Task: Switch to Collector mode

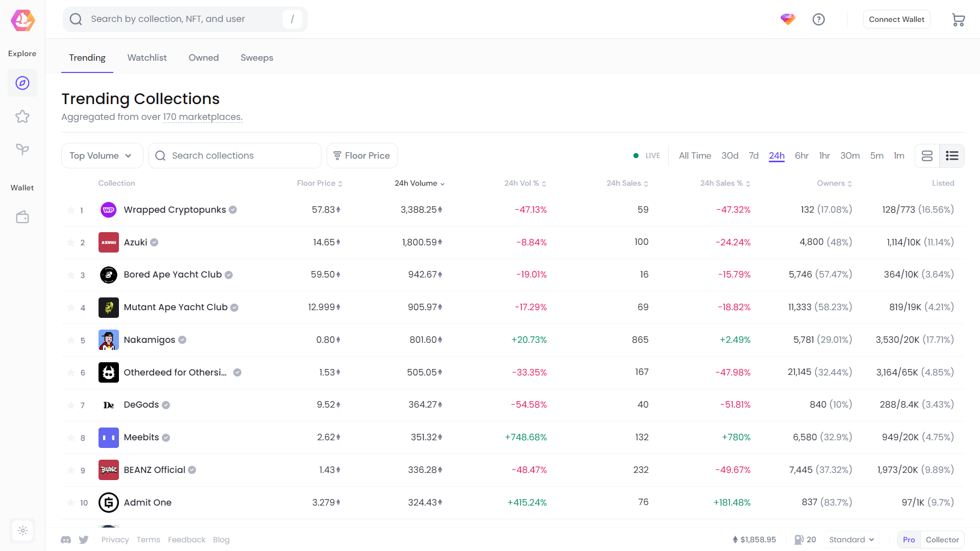Action: pos(942,540)
